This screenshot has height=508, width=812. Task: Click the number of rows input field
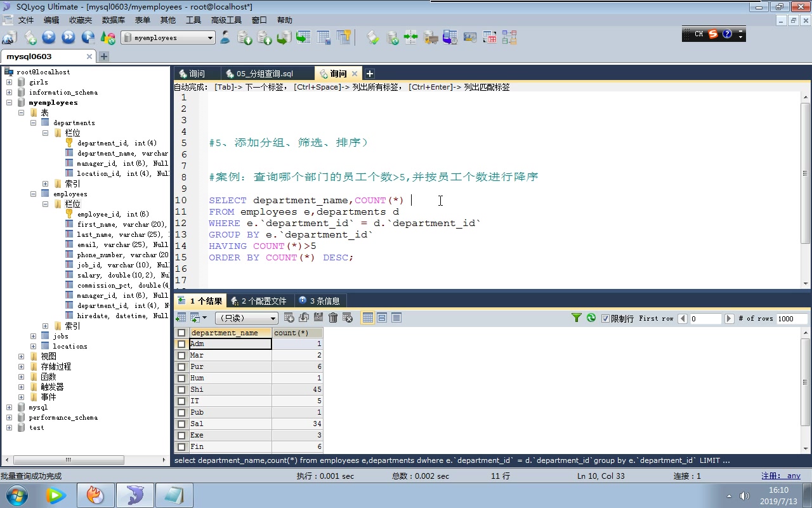(791, 318)
